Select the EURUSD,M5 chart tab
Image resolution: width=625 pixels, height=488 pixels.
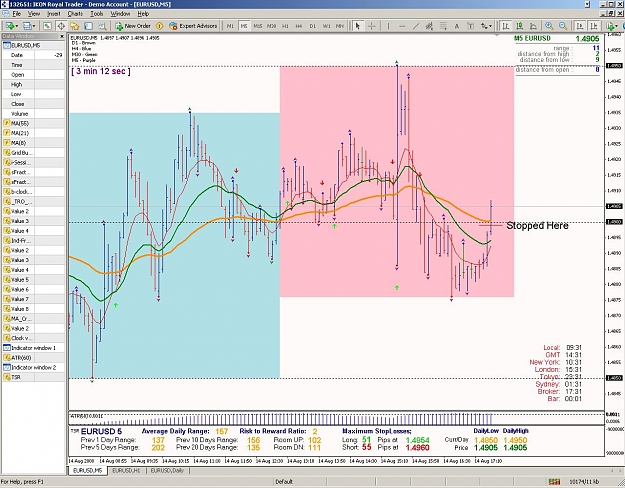[87, 470]
